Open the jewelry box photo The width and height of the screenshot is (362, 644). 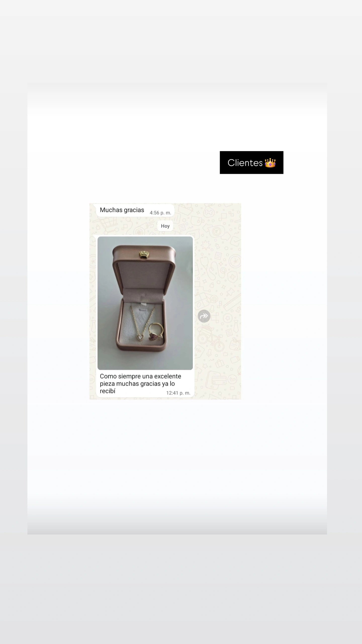[x=145, y=303]
